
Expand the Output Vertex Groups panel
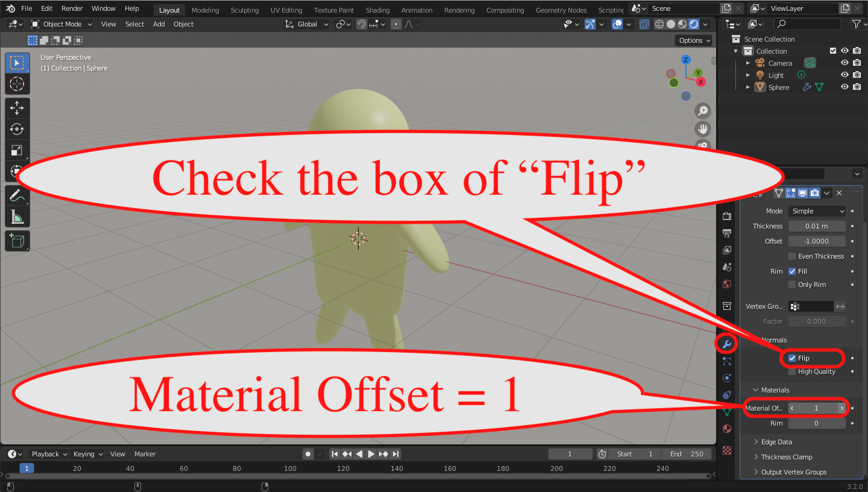(x=793, y=472)
